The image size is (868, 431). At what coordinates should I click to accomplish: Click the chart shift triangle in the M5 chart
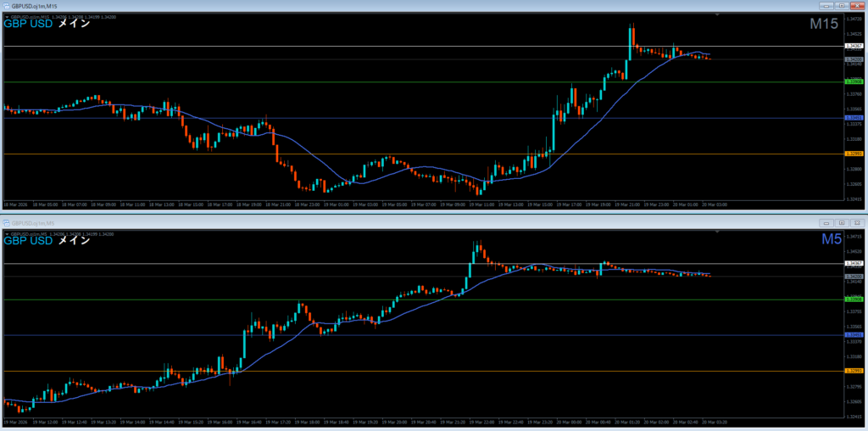tap(717, 232)
